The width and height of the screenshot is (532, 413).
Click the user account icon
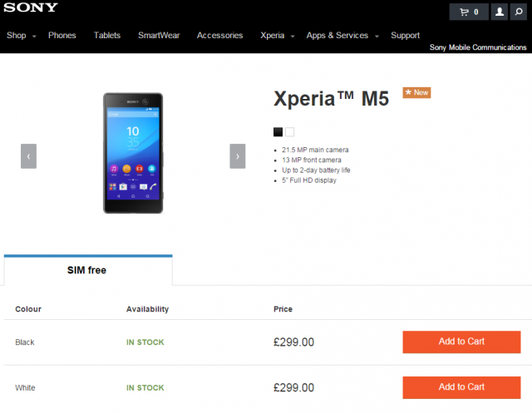[x=499, y=12]
